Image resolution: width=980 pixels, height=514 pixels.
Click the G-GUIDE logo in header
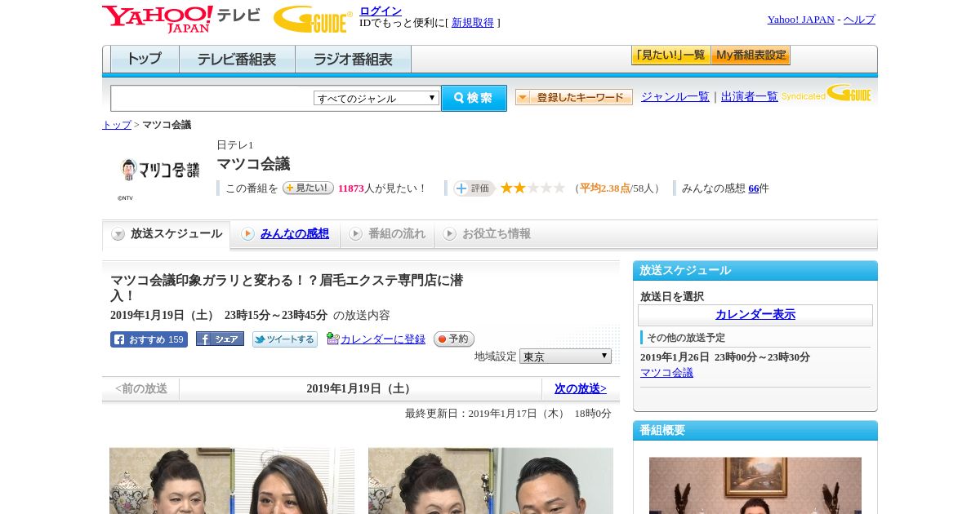tap(313, 19)
